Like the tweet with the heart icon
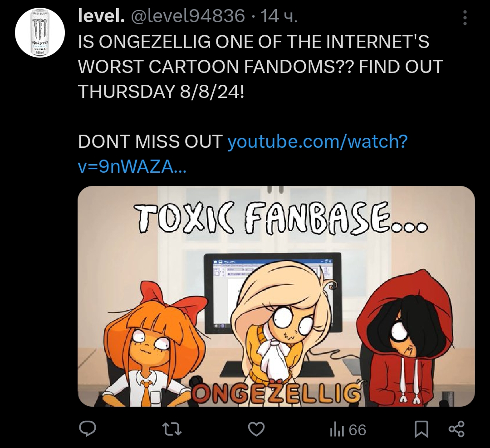This screenshot has height=448, width=490. click(x=256, y=429)
